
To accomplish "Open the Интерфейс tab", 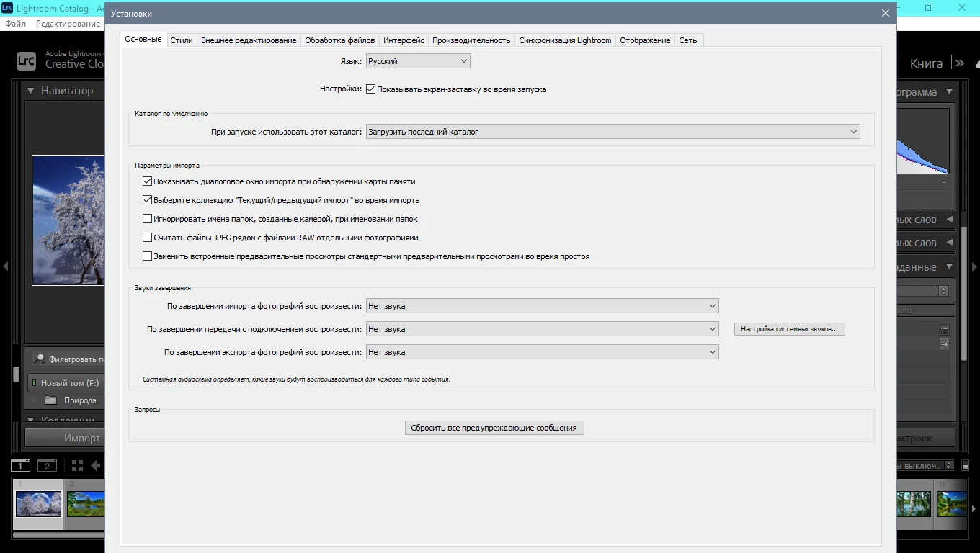I will coord(404,40).
